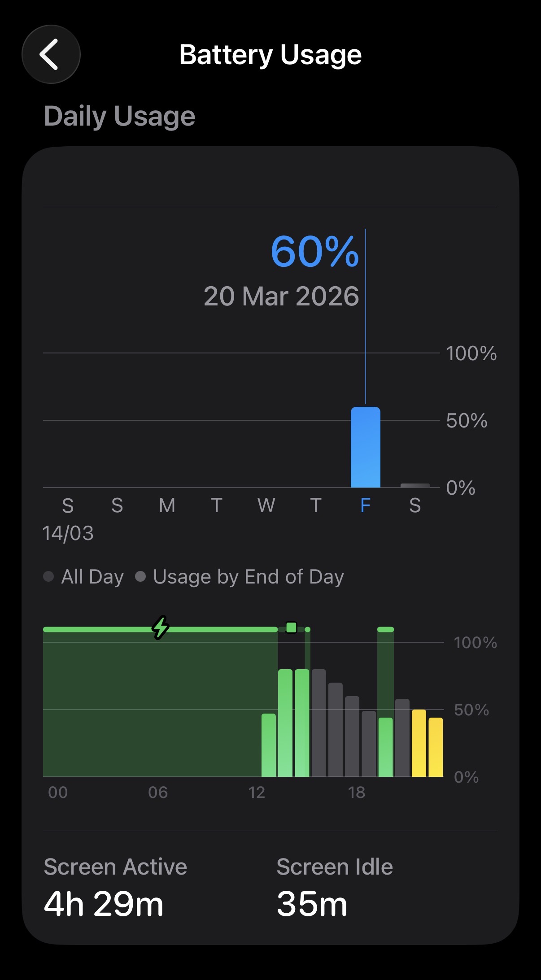The height and width of the screenshot is (980, 541).
Task: Select the F day label
Action: (366, 505)
